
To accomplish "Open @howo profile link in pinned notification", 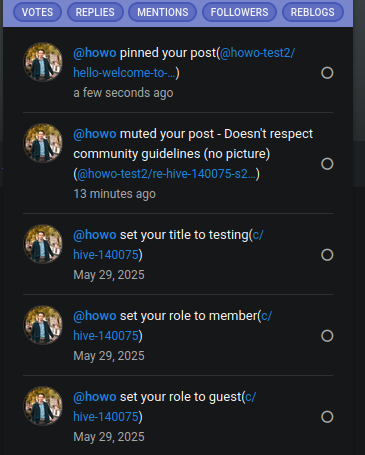I will coord(95,53).
